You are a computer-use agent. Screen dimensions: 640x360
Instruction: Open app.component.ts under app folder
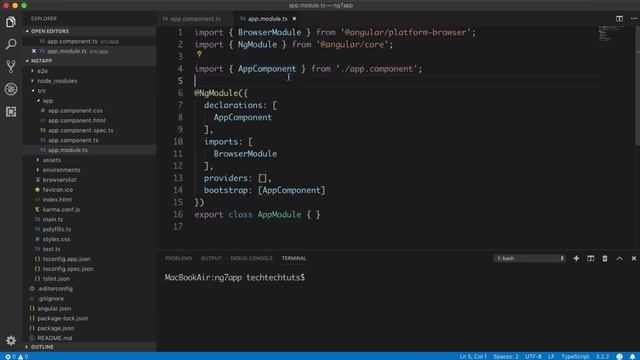coord(73,140)
